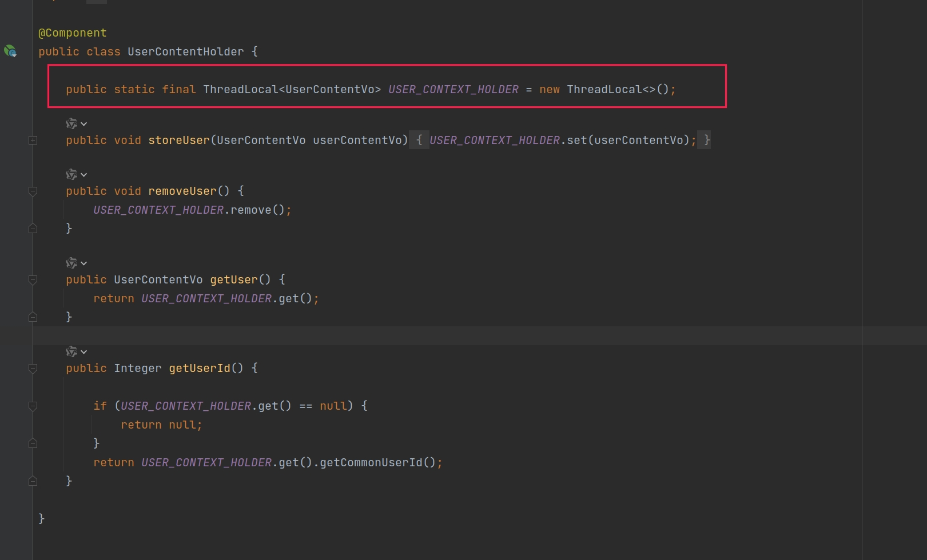Expand the folded storeUser method in the gutter
Viewport: 927px width, 560px height.
[33, 141]
